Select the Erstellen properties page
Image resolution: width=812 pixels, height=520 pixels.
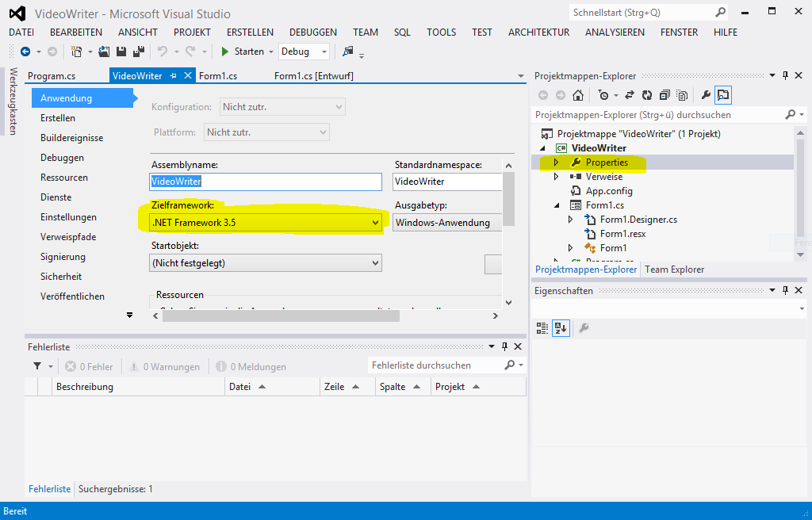58,118
